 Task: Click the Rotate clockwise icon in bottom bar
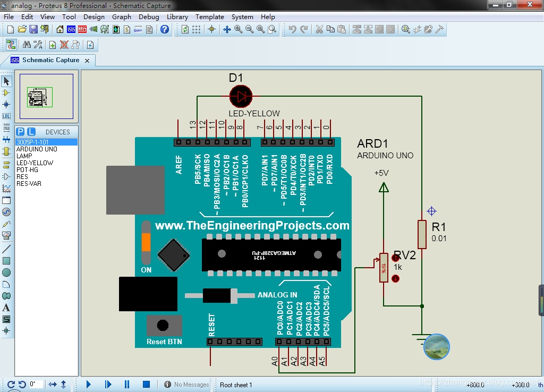tap(11, 385)
